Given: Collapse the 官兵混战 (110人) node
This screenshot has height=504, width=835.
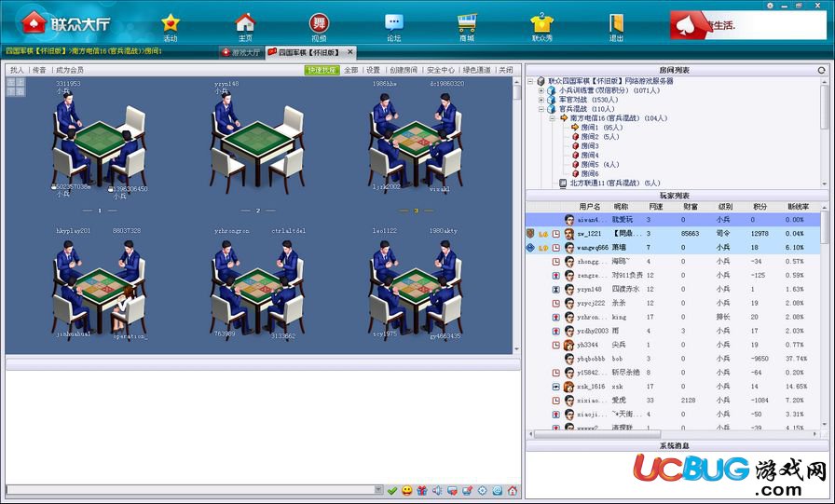Looking at the screenshot, I should pyautogui.click(x=541, y=109).
